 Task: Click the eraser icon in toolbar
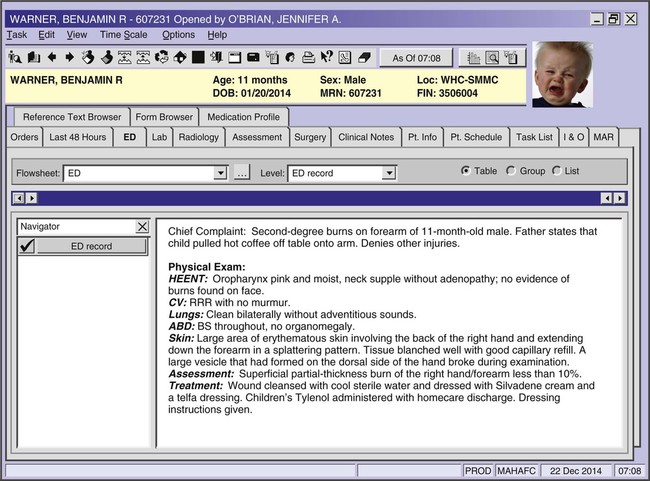point(364,57)
